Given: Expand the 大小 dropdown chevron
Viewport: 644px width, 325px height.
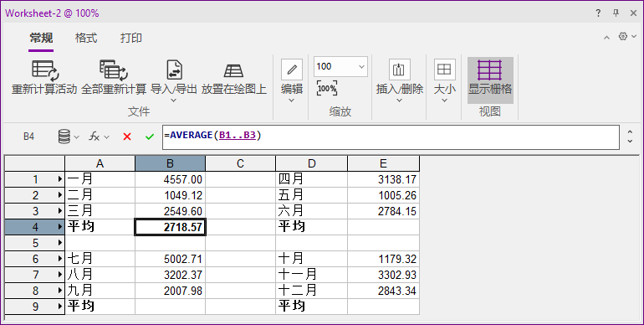Looking at the screenshot, I should click(x=444, y=101).
